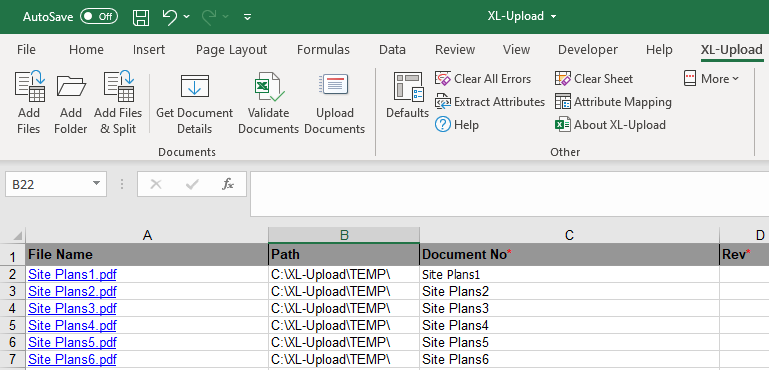Open Site Plans2.pdf link
The height and width of the screenshot is (370, 769).
tap(72, 291)
